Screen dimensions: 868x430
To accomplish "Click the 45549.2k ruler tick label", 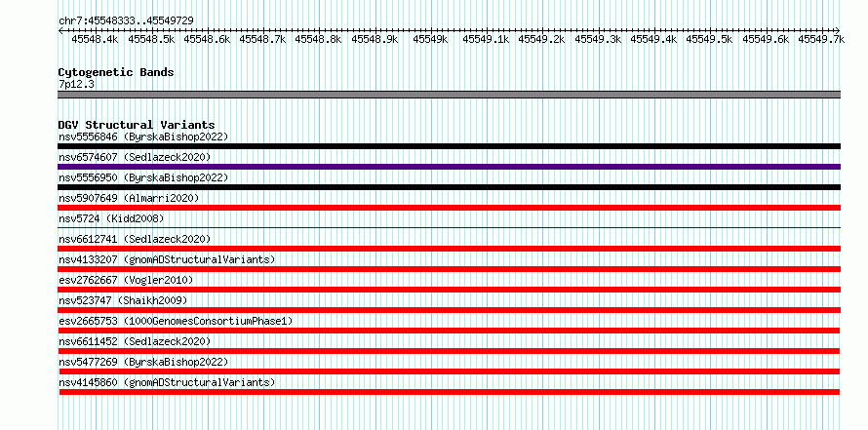I will pos(541,39).
